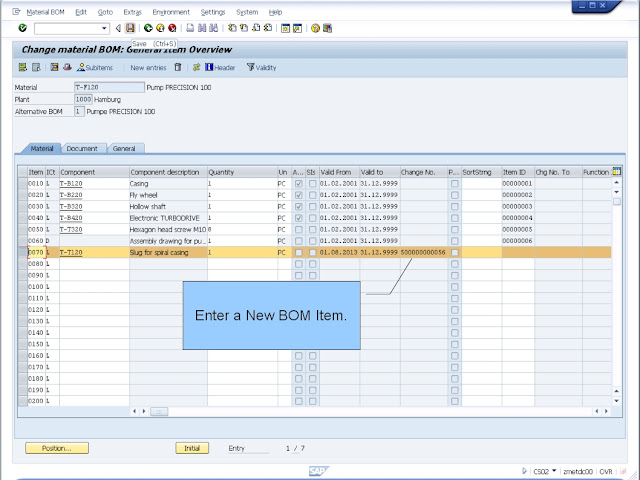This screenshot has height=480, width=640.
Task: Toggle Assembly checkbox for Casing row
Action: 299,184
